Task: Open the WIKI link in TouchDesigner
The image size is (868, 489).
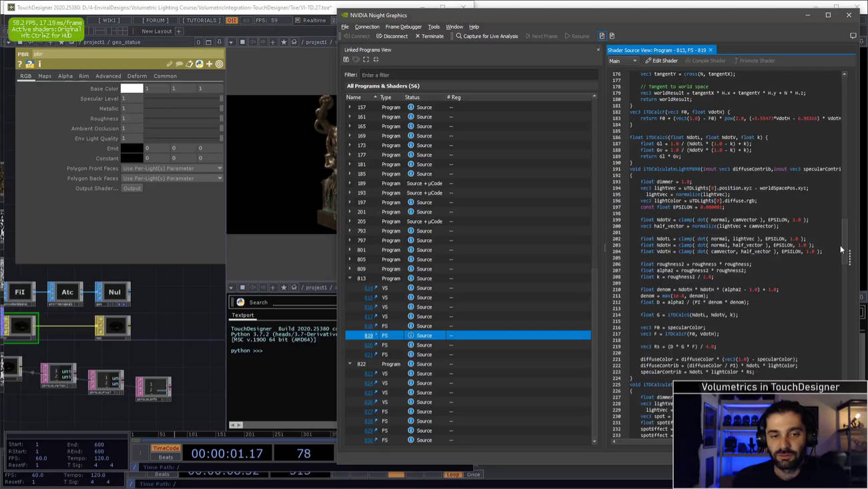Action: (110, 21)
